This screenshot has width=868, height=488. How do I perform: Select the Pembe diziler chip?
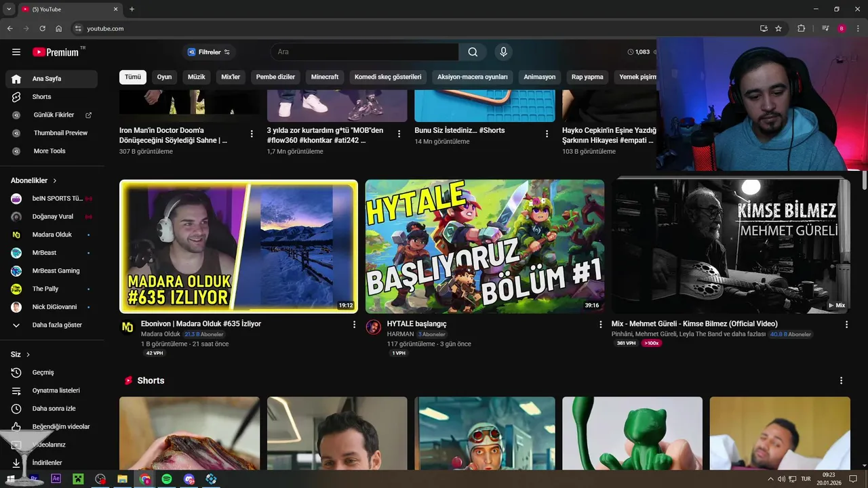pyautogui.click(x=275, y=77)
